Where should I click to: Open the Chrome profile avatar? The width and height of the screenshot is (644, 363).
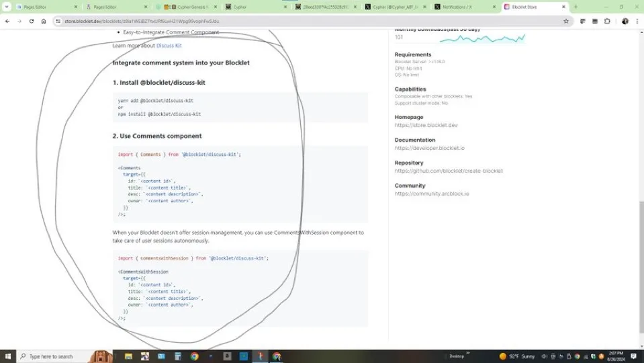(625, 21)
